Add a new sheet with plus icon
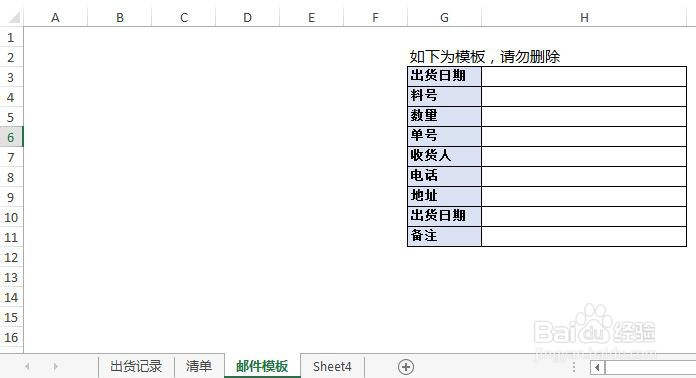Viewport: 696px width, 378px height. pyautogui.click(x=406, y=367)
